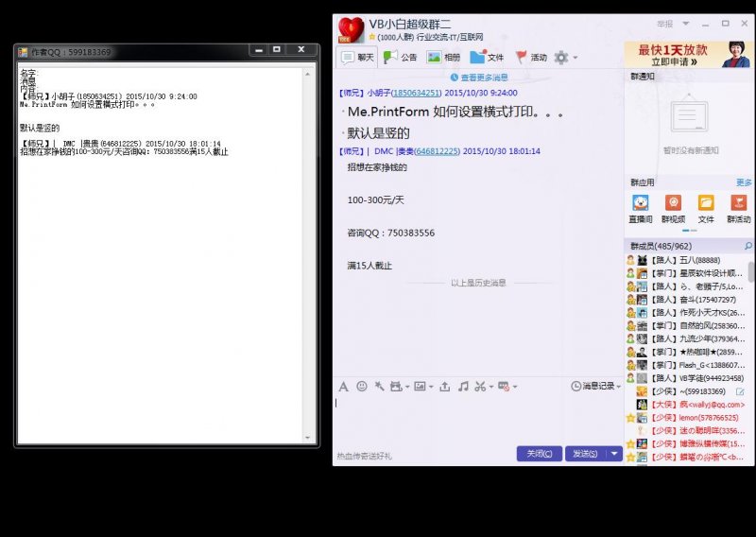The image size is (756, 537).
Task: Open the font settings (A) icon
Action: (x=343, y=387)
